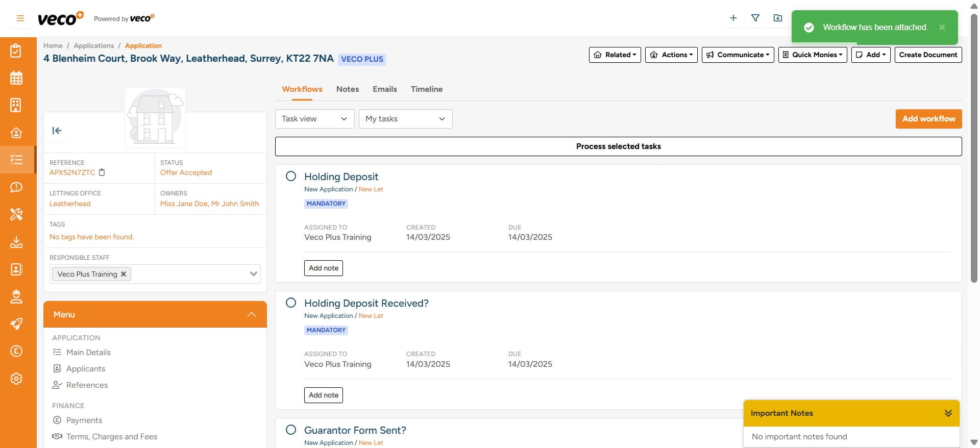Open the Quick Monies dropdown

[813, 55]
